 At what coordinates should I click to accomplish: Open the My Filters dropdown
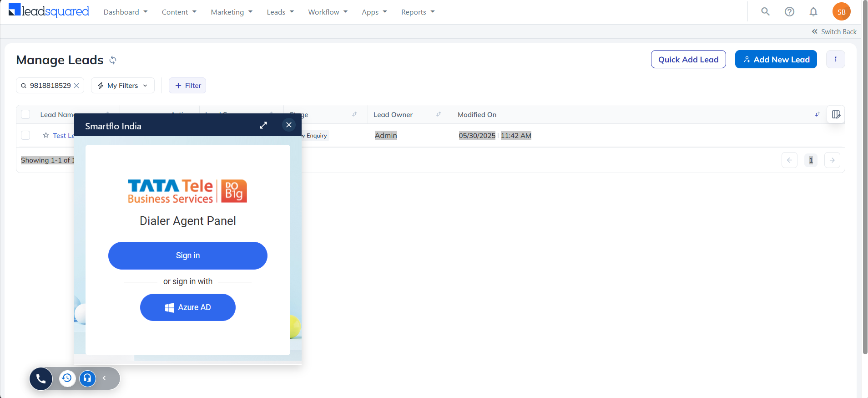(123, 86)
